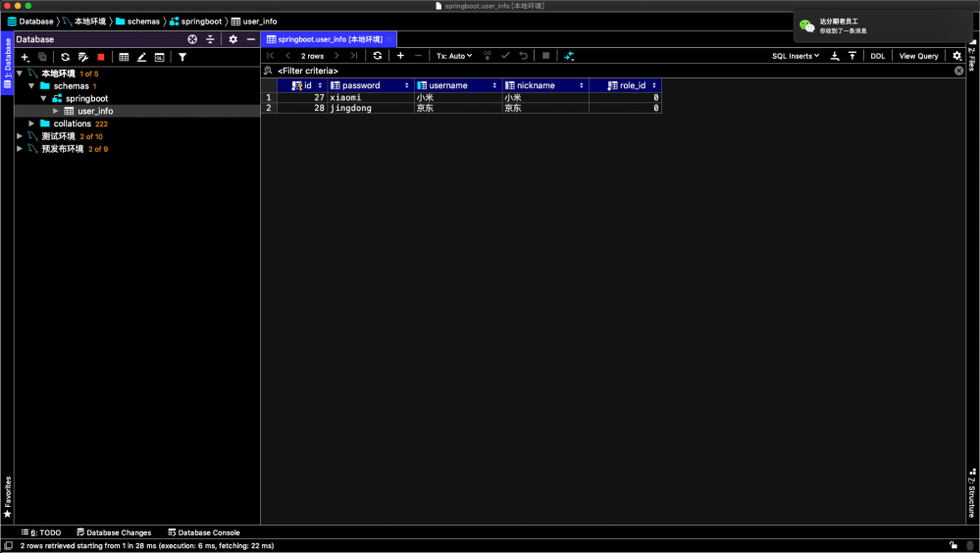This screenshot has width=980, height=553.
Task: Open table editor icon in Database toolbar
Action: click(124, 57)
